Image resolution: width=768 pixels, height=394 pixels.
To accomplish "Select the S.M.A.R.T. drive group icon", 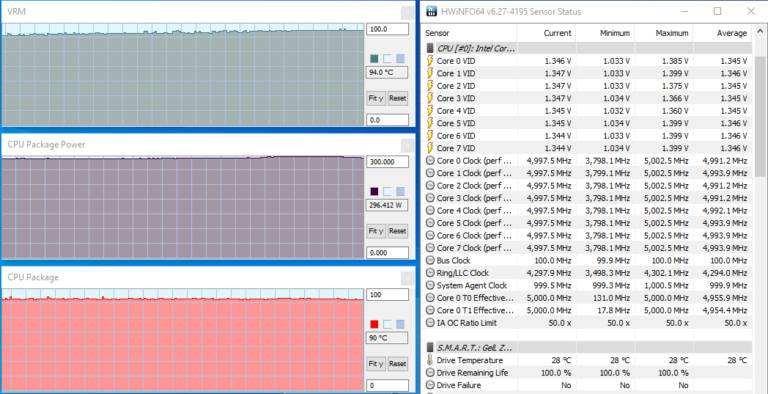I will pos(430,347).
